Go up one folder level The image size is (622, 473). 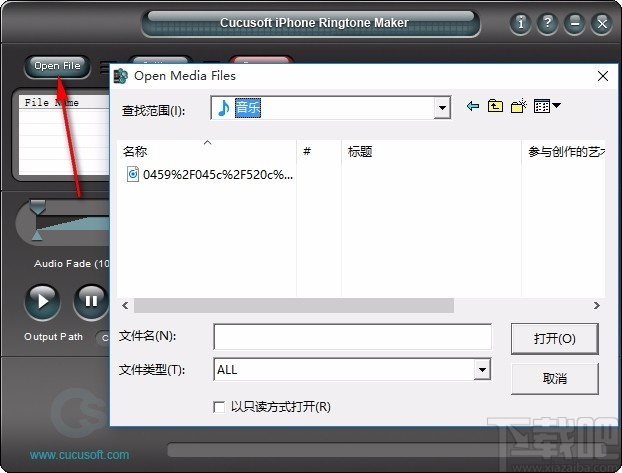pyautogui.click(x=495, y=106)
